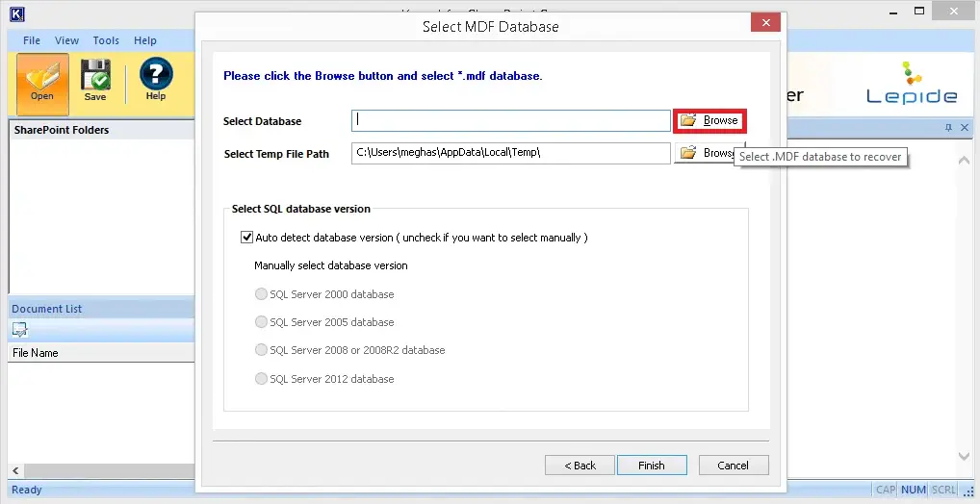Click left arrow of horizontal scrollbar

pos(15,471)
